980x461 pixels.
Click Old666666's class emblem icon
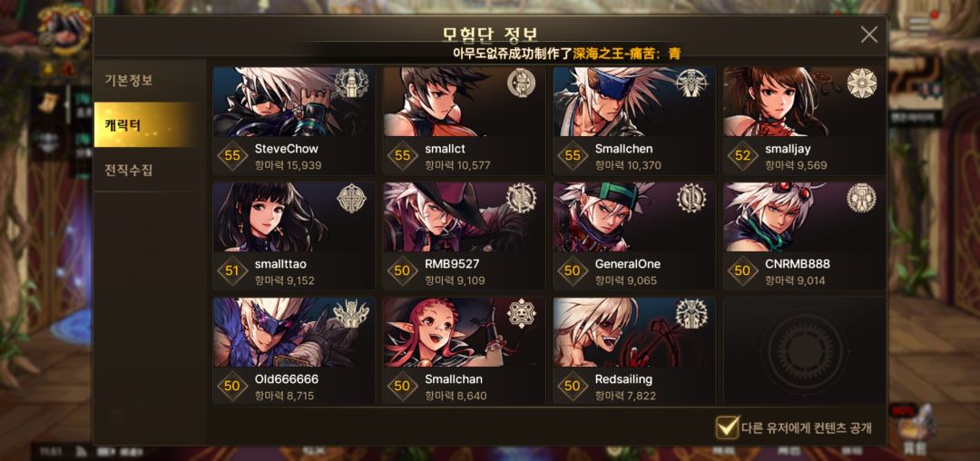coord(350,314)
